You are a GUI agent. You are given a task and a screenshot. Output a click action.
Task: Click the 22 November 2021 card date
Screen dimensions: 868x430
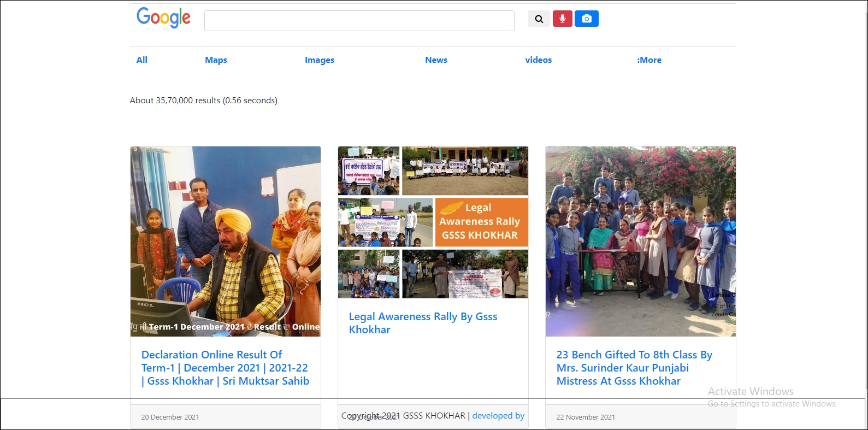585,417
